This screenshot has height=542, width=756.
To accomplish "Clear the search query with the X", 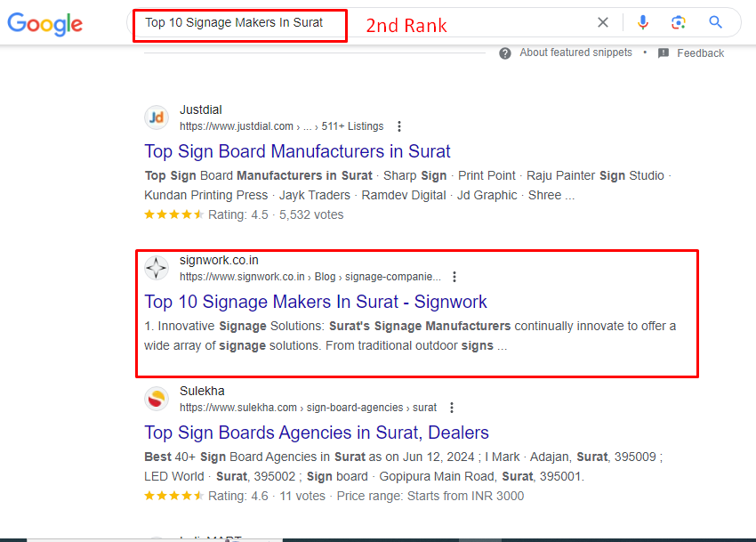I will (603, 22).
